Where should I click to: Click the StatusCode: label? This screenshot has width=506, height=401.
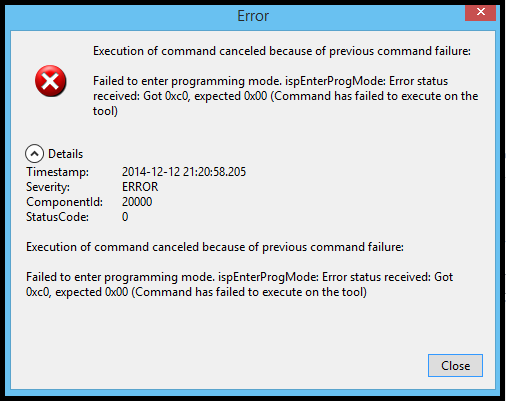tap(57, 217)
